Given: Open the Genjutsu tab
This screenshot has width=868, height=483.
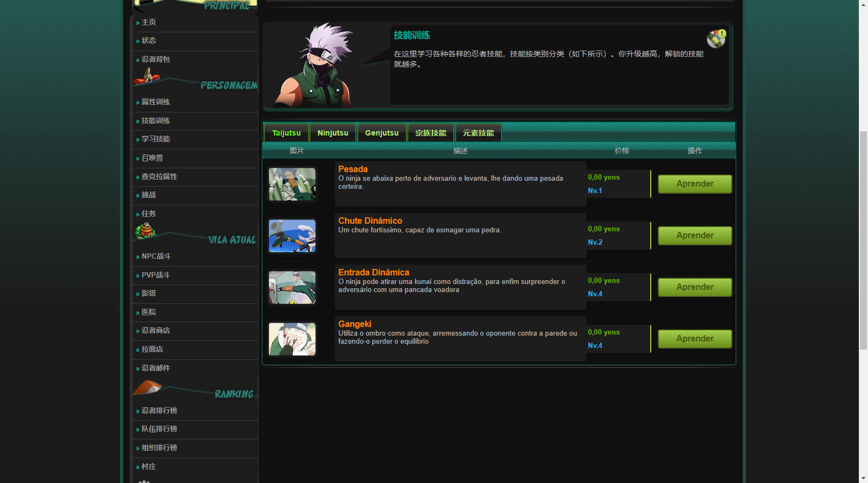Looking at the screenshot, I should 382,133.
